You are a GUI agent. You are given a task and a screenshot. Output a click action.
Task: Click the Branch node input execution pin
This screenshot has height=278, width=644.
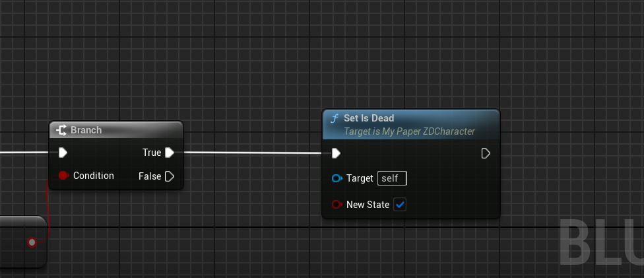point(63,153)
